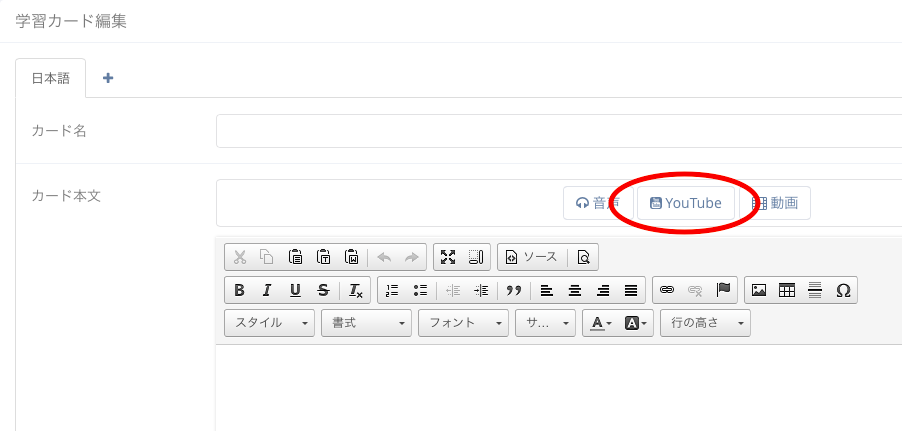
Task: Click the Preview document icon
Action: pos(583,257)
